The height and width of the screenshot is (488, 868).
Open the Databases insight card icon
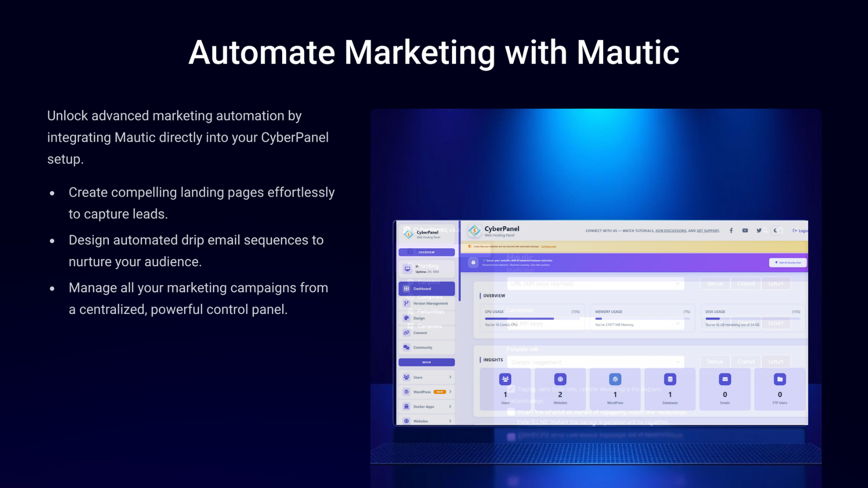pyautogui.click(x=670, y=379)
